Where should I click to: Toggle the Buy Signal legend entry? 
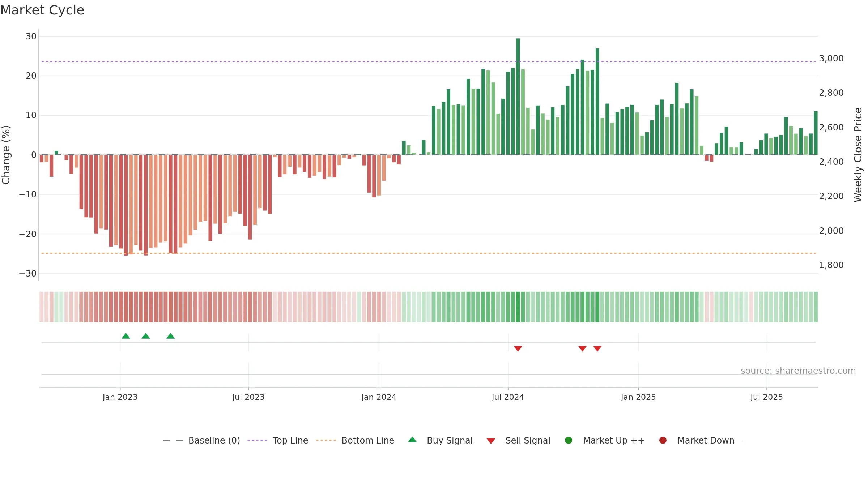(440, 440)
